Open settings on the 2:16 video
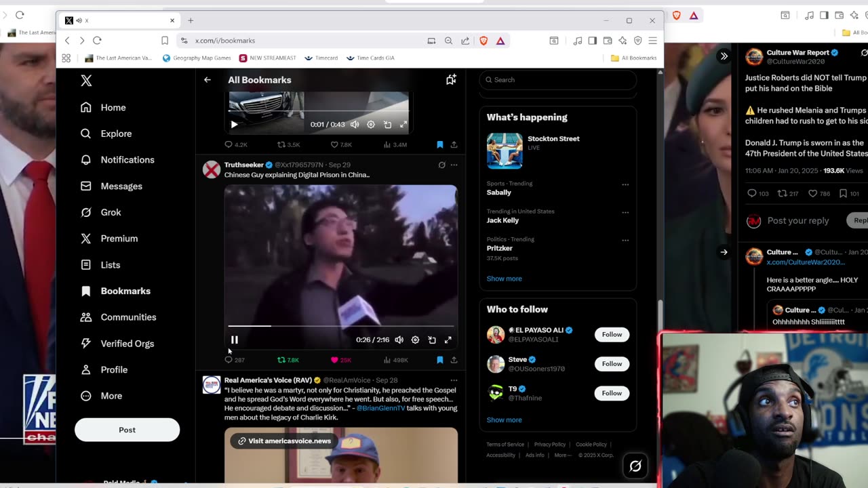Image resolution: width=868 pixels, height=488 pixels. [416, 340]
